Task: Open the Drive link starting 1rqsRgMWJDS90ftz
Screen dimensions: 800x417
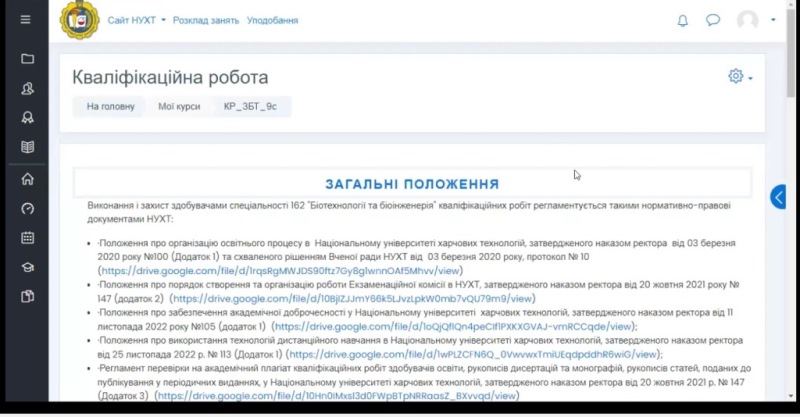Action: (280, 271)
